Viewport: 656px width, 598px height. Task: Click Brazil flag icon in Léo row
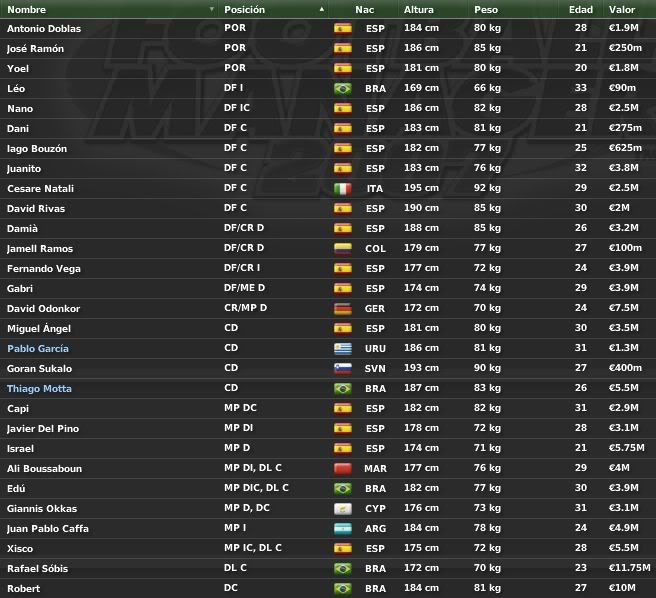click(343, 88)
